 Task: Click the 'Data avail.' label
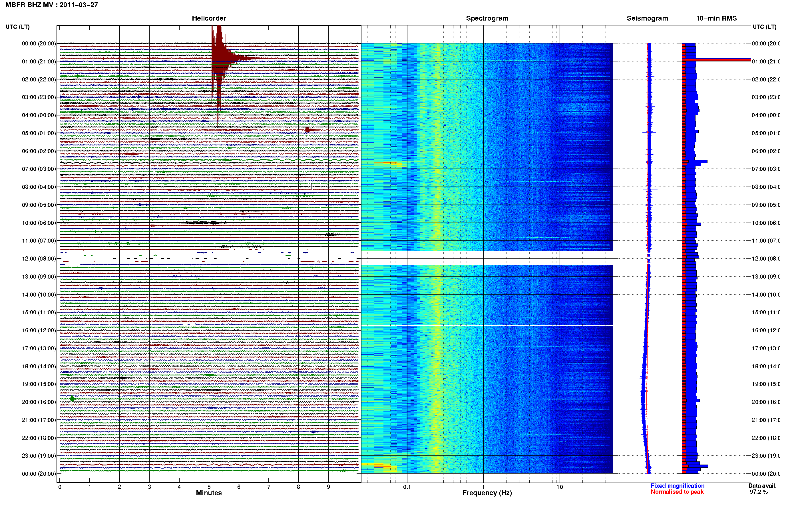pyautogui.click(x=762, y=485)
